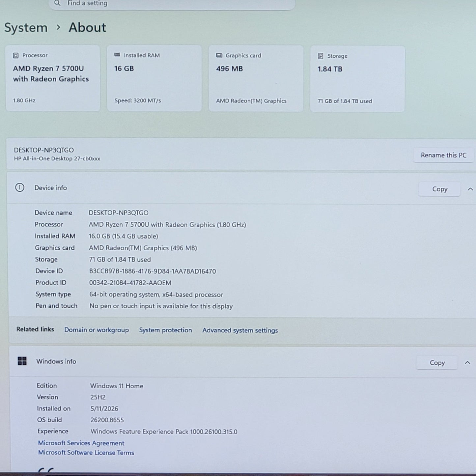
Task: Click the Installed RAM memory icon
Action: [x=117, y=55]
